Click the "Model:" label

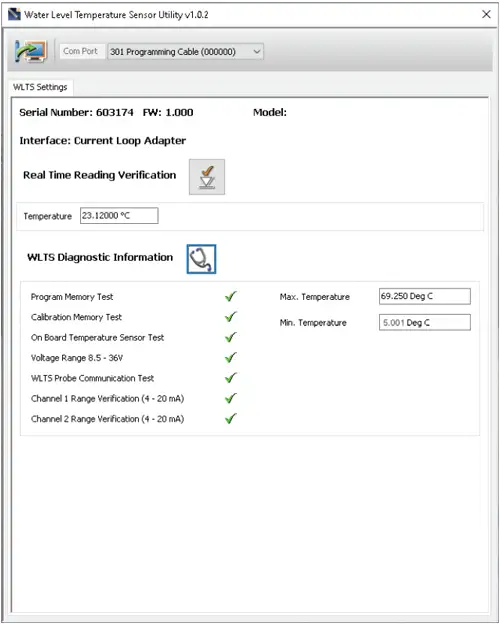pos(270,113)
